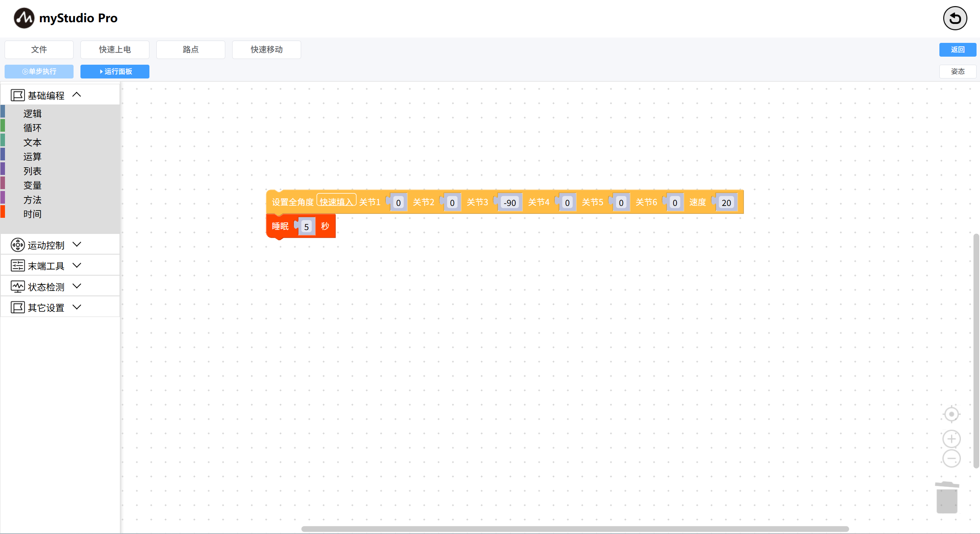This screenshot has width=980, height=534.
Task: Expand the 其它设置 category chevron
Action: 77,307
